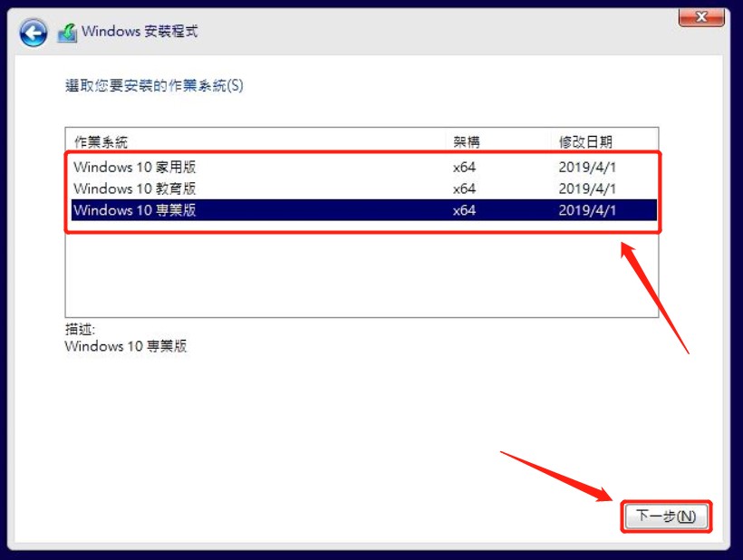The width and height of the screenshot is (743, 560).
Task: Click x64 in the 教育版 row
Action: [x=464, y=188]
